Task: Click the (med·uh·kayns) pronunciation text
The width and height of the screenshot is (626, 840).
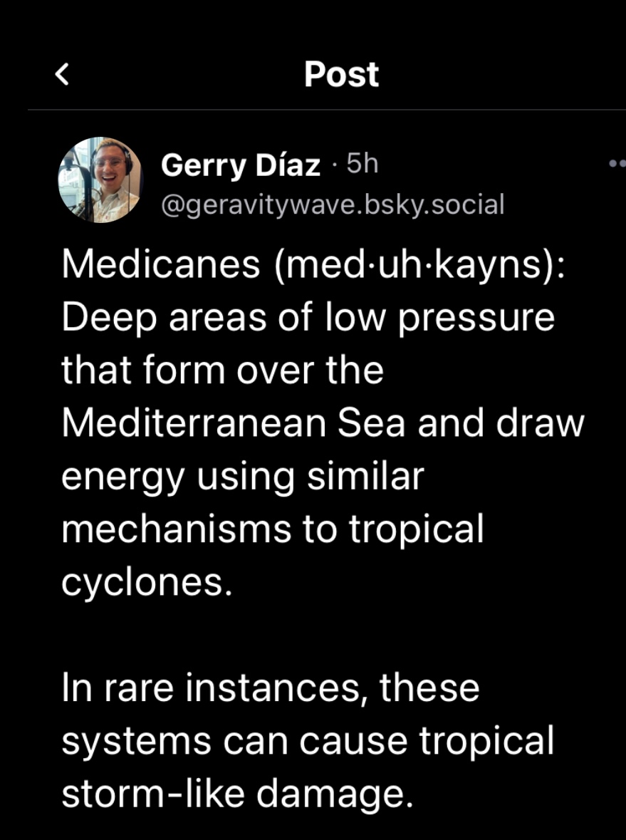Action: pyautogui.click(x=418, y=265)
